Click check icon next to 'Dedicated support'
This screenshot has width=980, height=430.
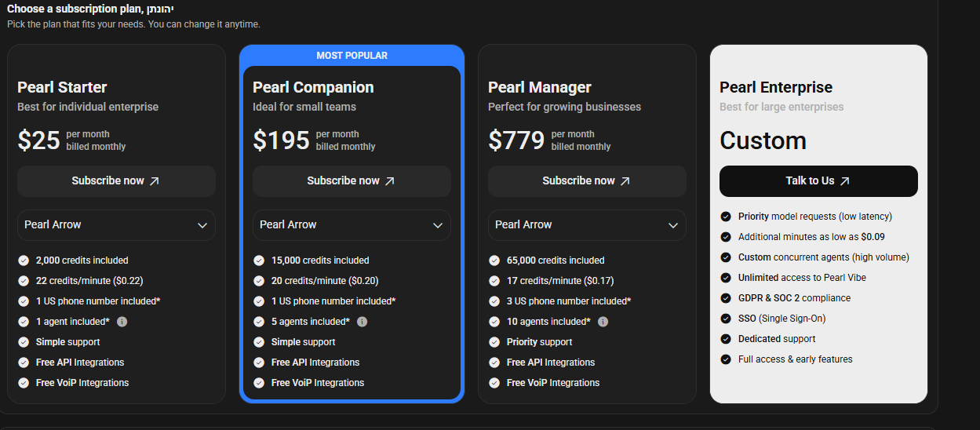[726, 339]
